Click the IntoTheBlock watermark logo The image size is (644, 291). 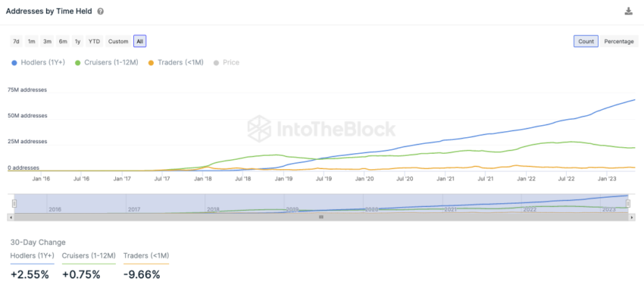(x=321, y=129)
